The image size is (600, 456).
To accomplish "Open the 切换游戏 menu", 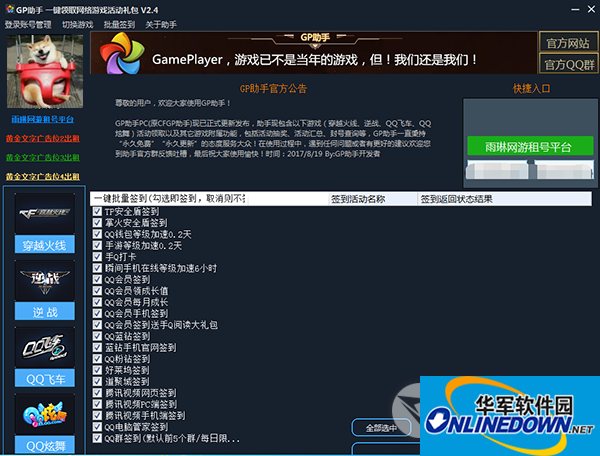I will [x=78, y=25].
